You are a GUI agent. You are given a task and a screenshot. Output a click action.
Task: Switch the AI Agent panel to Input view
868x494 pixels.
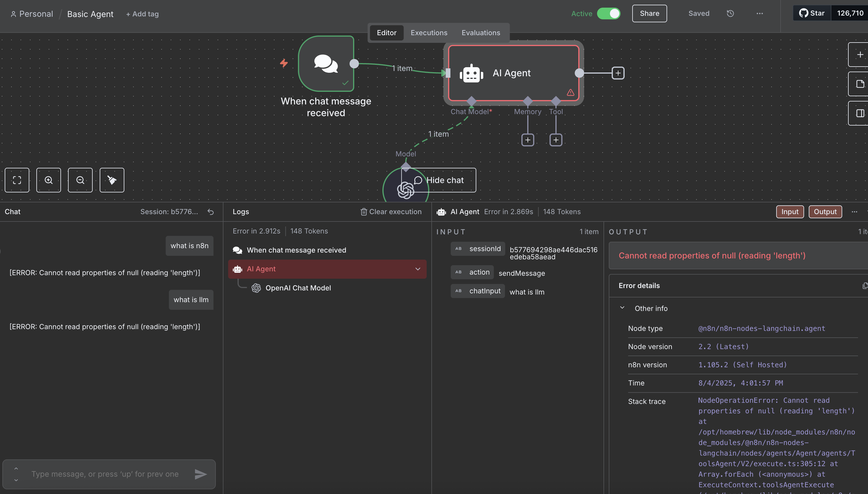[790, 212]
